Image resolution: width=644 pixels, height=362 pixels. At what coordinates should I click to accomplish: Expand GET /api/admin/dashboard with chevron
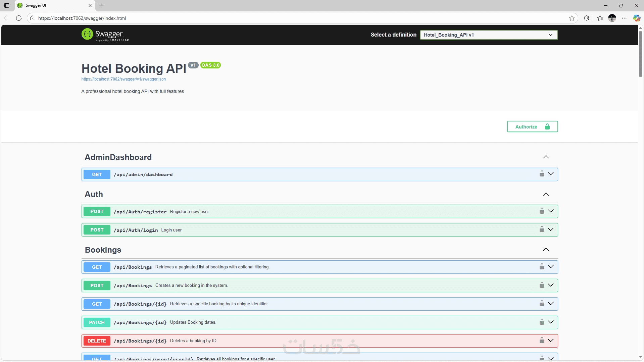[551, 174]
